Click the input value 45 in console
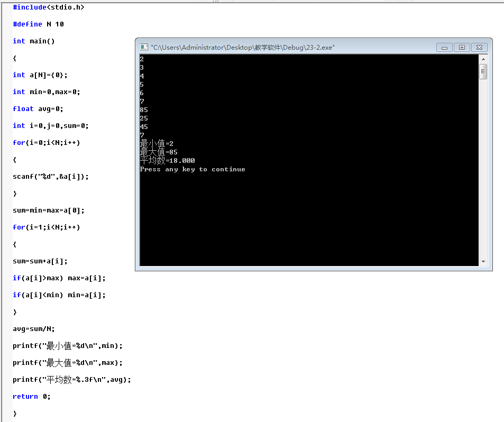 (144, 126)
